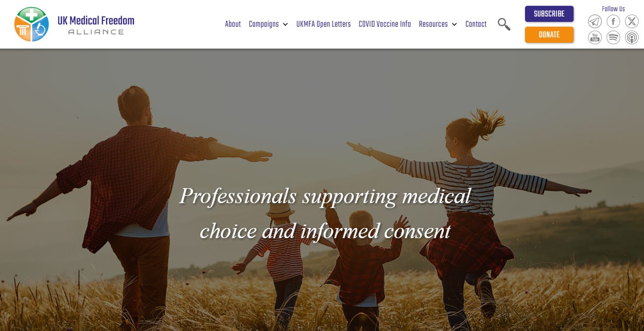Click the purple SUBSCRIBE button
This screenshot has height=331, width=644.
549,14
